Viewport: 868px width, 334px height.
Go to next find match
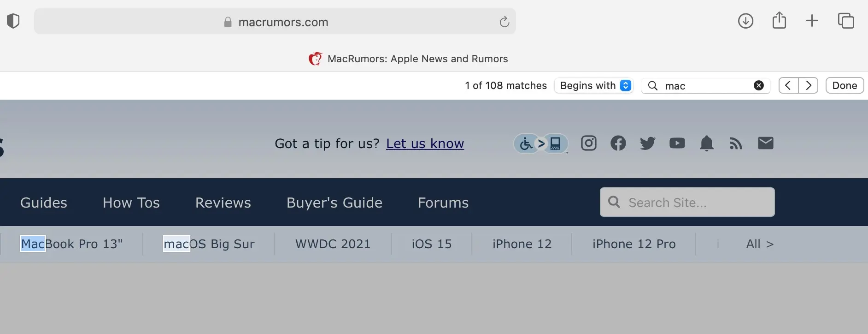coord(808,85)
